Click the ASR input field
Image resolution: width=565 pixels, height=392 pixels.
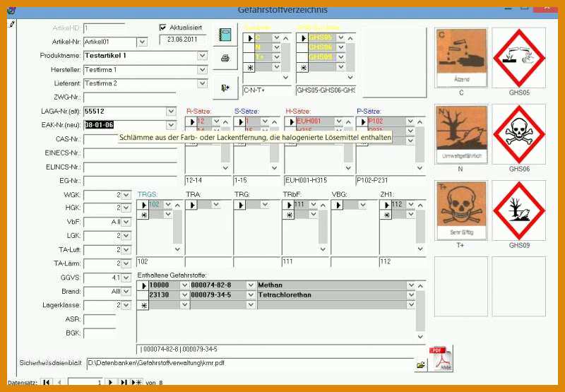point(100,319)
